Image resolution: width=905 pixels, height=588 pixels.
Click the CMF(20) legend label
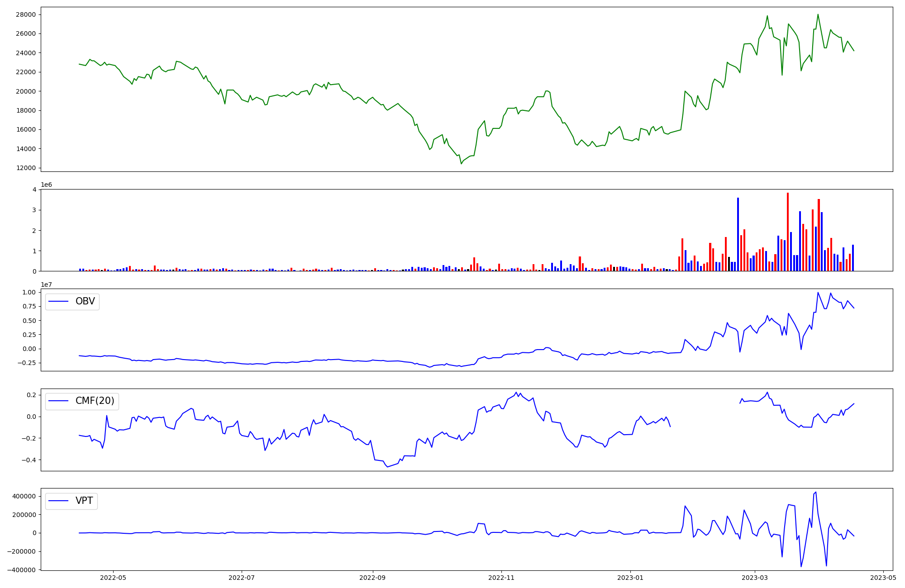[95, 401]
